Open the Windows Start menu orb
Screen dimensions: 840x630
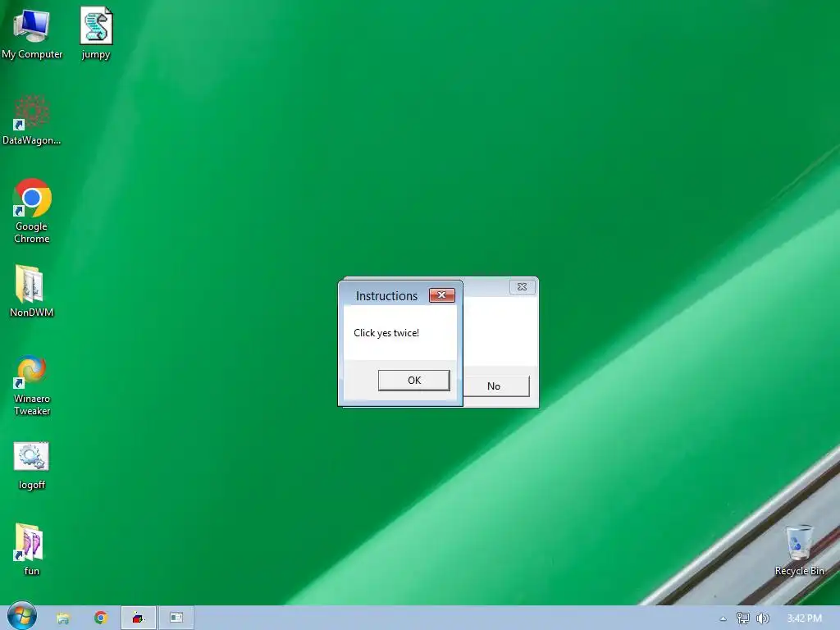point(21,616)
